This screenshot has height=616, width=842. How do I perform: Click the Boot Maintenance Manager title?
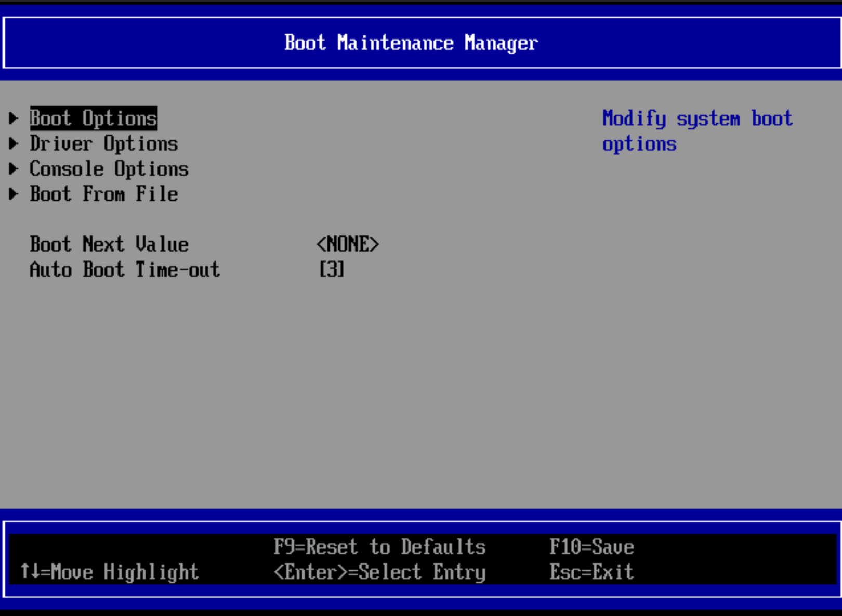click(x=411, y=43)
